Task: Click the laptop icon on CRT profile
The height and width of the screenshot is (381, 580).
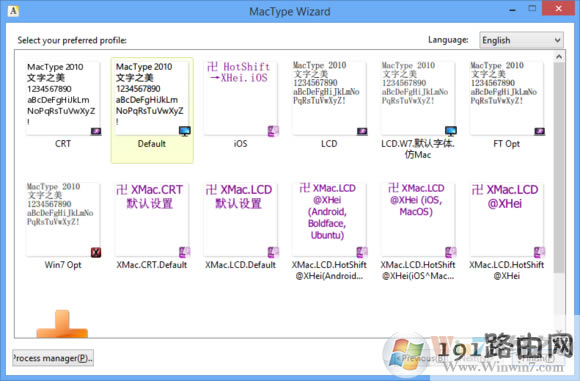Action: point(96,131)
